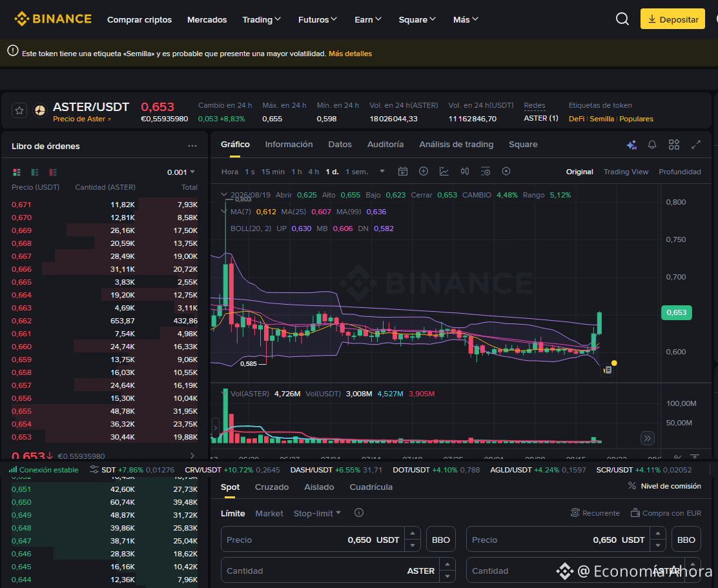Switch to Auditoría tab
The height and width of the screenshot is (588, 718).
385,144
